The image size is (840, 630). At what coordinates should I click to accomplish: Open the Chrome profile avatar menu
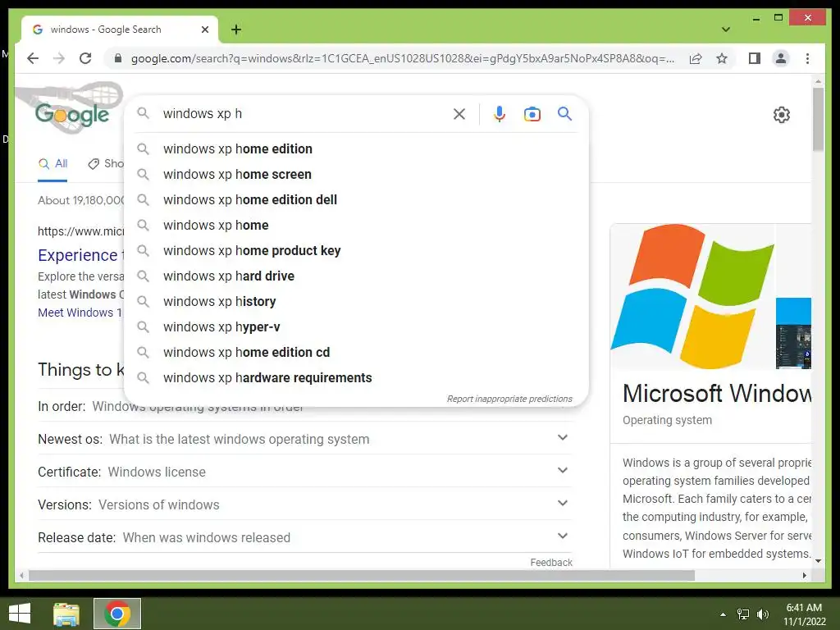[x=781, y=58]
